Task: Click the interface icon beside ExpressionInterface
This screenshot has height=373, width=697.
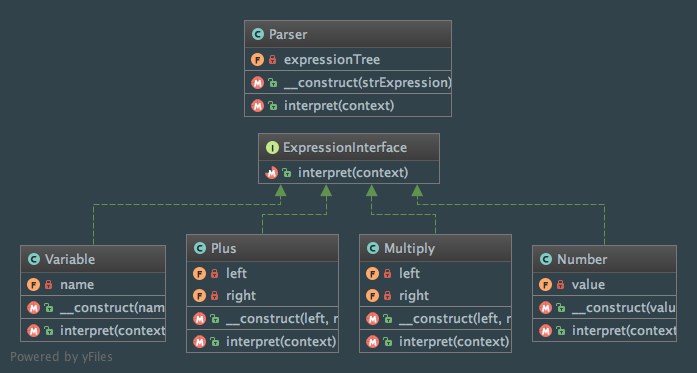Action: 272,148
